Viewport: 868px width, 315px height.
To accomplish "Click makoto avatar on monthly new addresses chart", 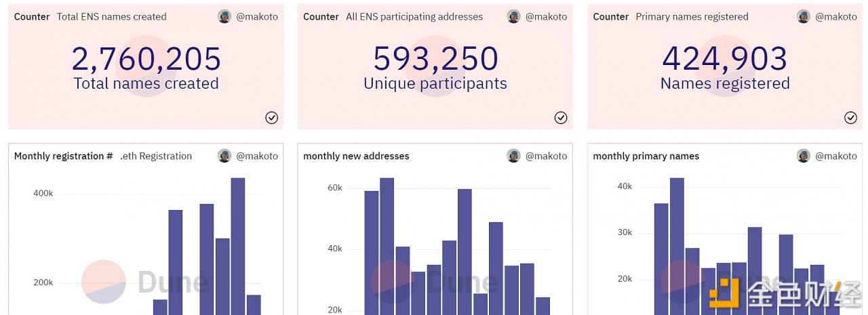I will coord(514,156).
